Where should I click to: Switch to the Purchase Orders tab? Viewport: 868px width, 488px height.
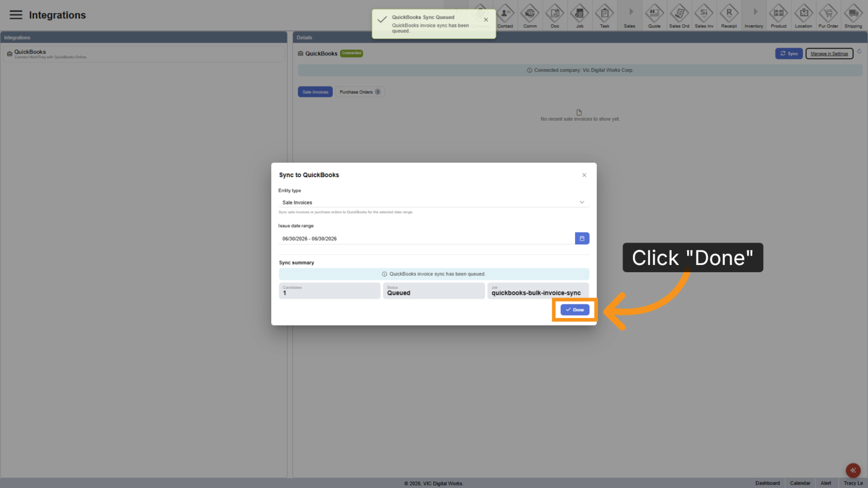click(x=360, y=92)
